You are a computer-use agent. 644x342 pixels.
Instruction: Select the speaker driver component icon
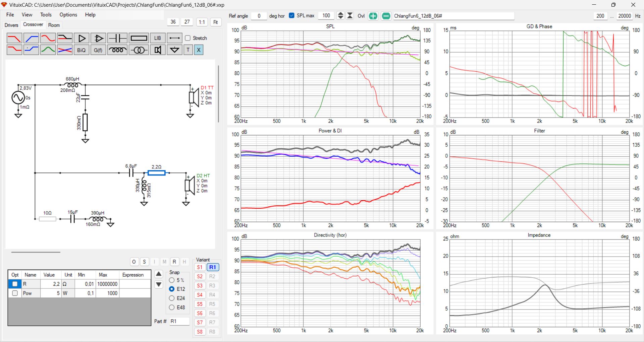pos(158,50)
